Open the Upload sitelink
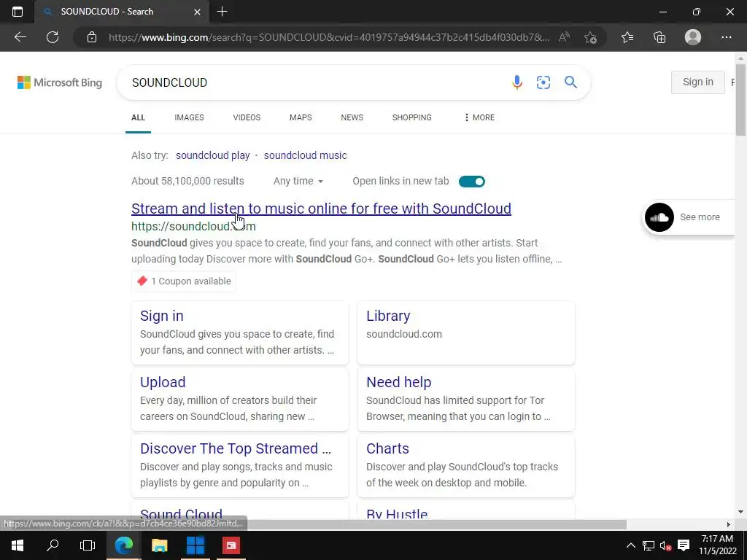This screenshot has height=560, width=747. tap(163, 382)
